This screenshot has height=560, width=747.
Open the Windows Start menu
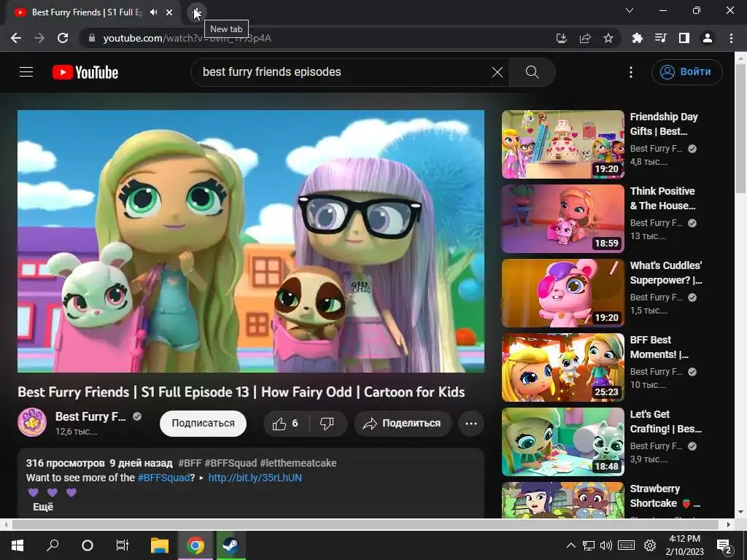18,545
